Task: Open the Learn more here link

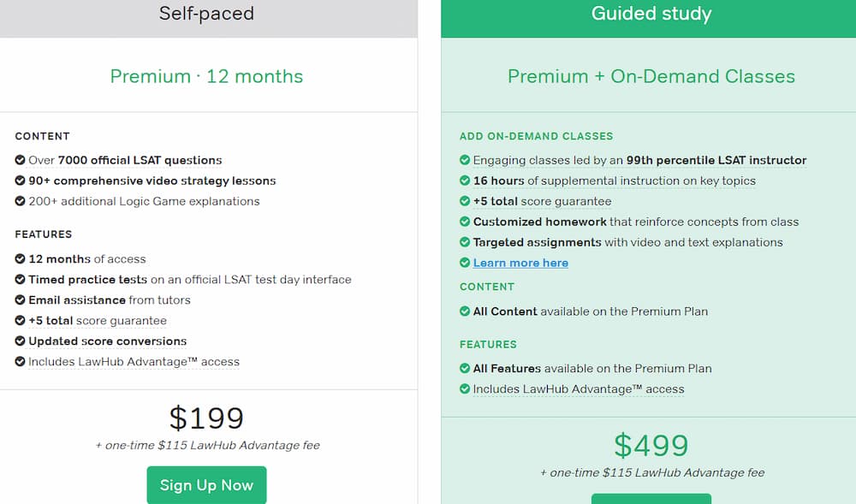Action: 520,263
